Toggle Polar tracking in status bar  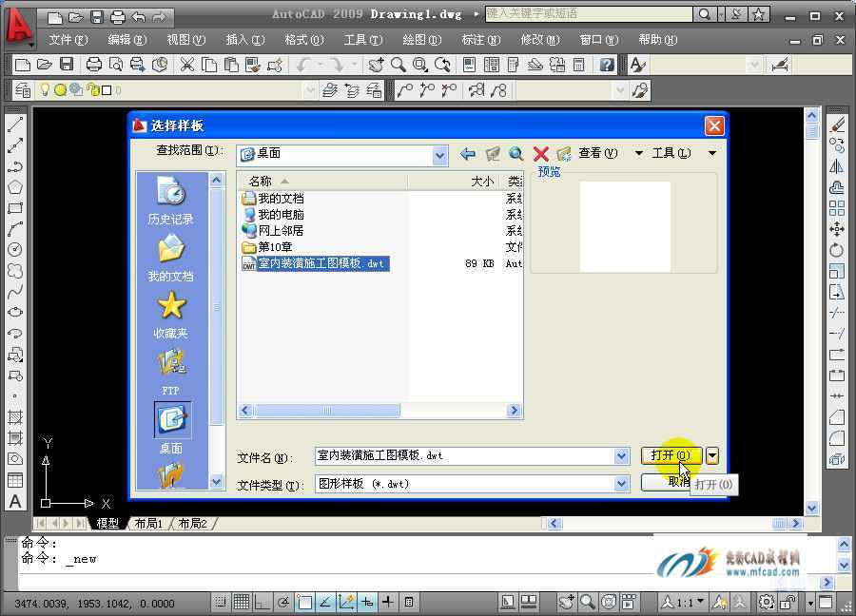(282, 603)
